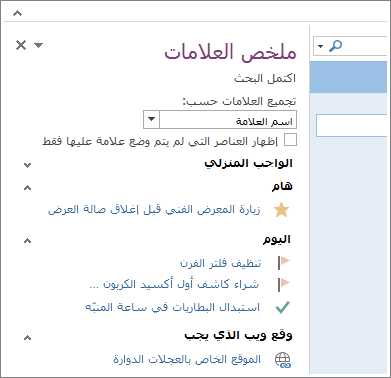Collapse the 'هام' group
The image size is (391, 378).
click(28, 188)
